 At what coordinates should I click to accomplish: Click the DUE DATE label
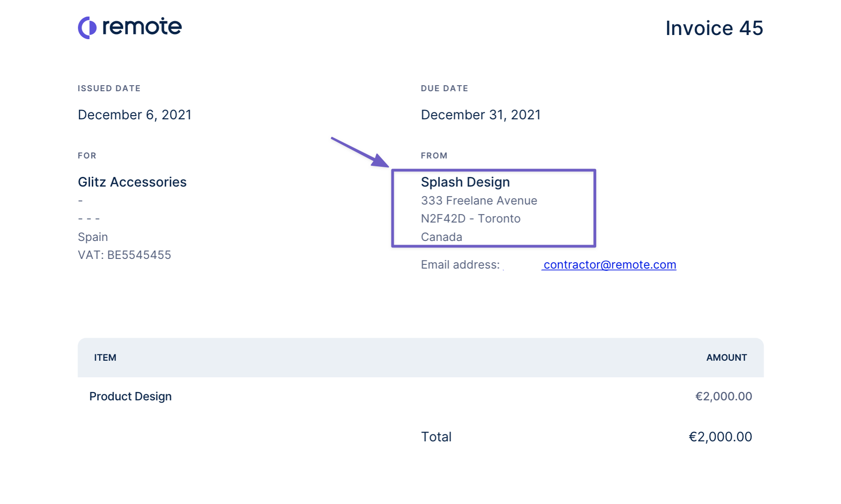(444, 88)
